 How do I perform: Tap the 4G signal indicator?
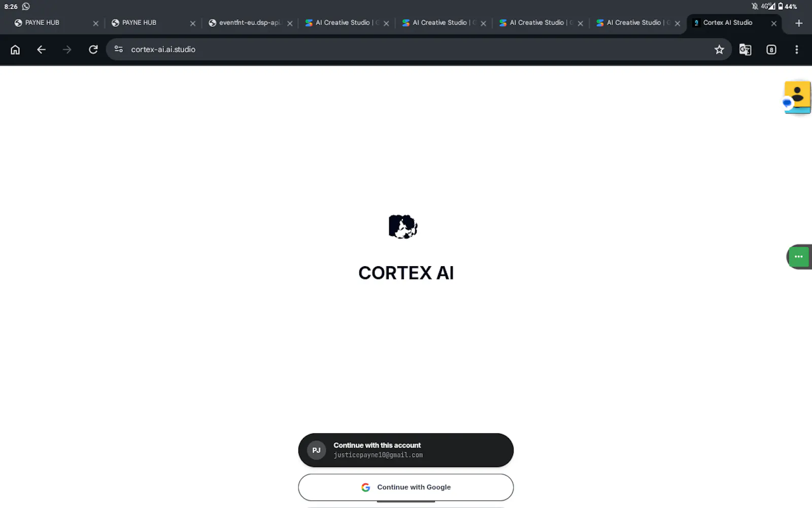[x=768, y=6]
